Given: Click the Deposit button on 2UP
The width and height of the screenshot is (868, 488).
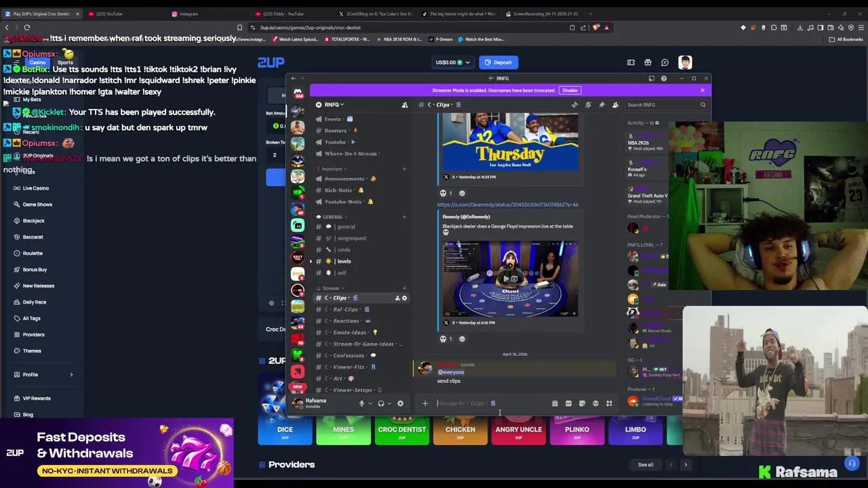Looking at the screenshot, I should click(x=498, y=62).
